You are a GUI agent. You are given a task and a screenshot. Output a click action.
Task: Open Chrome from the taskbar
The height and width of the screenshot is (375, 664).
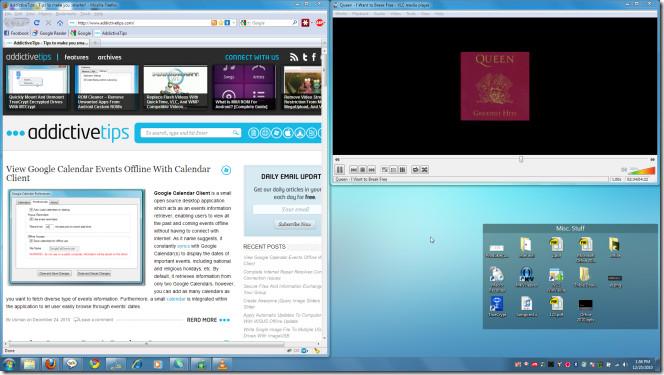pyautogui.click(x=94, y=364)
